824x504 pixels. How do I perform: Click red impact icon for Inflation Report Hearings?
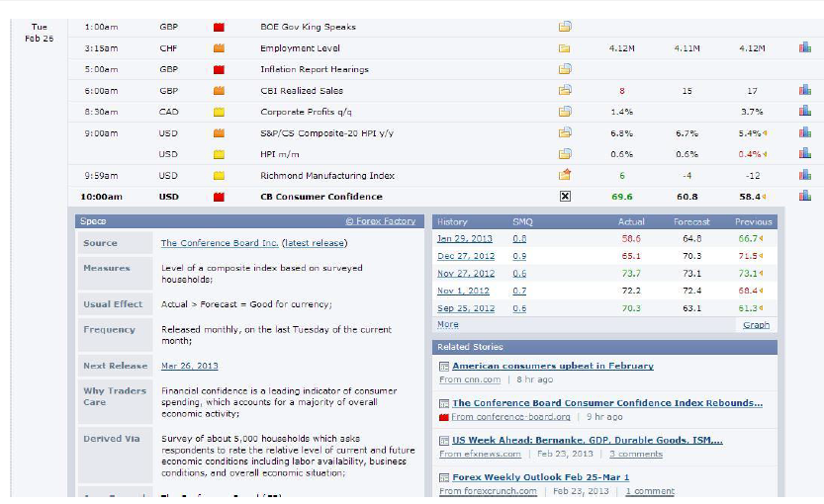(x=219, y=69)
